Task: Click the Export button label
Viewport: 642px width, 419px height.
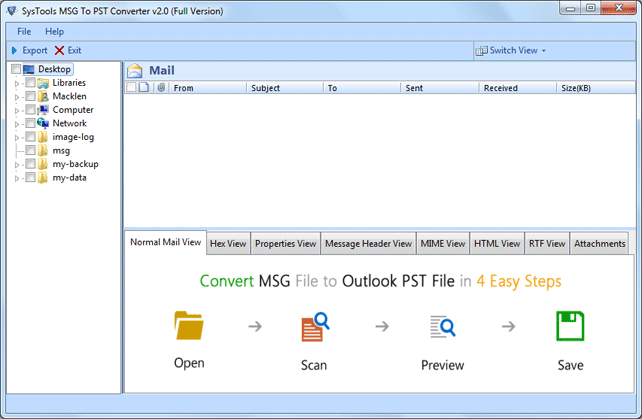Action: pos(35,50)
